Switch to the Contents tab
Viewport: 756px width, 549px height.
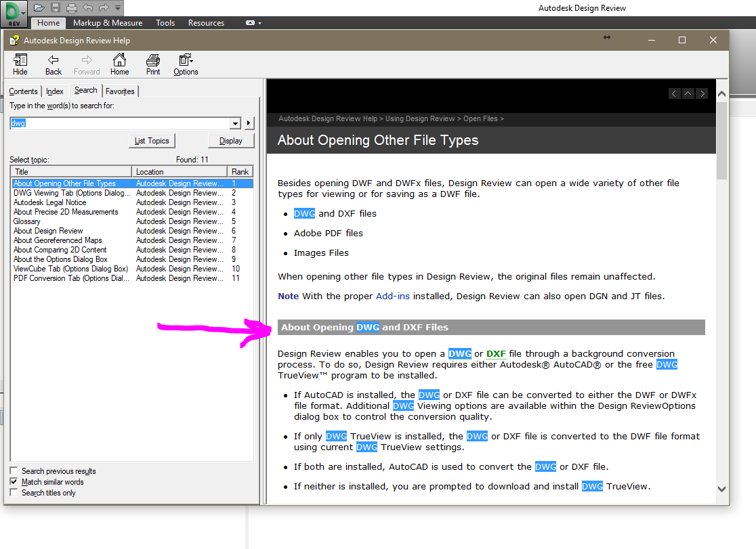click(23, 91)
